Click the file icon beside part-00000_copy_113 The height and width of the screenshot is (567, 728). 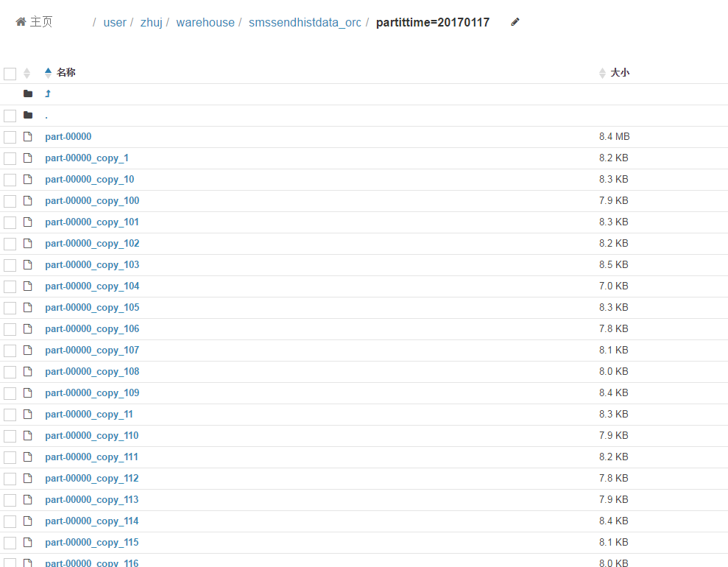[28, 500]
